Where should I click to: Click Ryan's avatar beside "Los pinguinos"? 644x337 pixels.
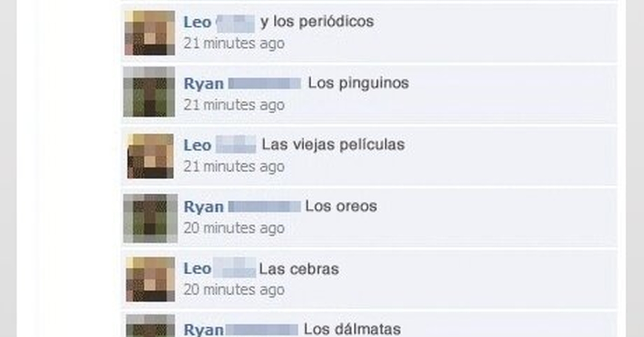pos(150,92)
